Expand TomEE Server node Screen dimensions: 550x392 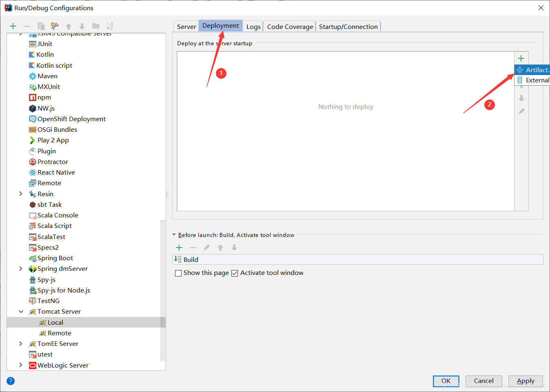[21, 343]
